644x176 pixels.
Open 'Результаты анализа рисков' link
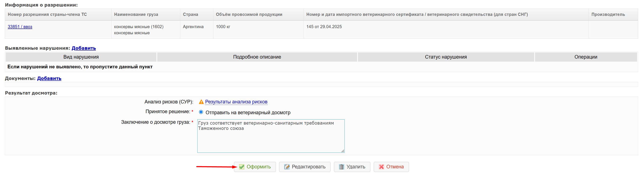[x=236, y=102]
